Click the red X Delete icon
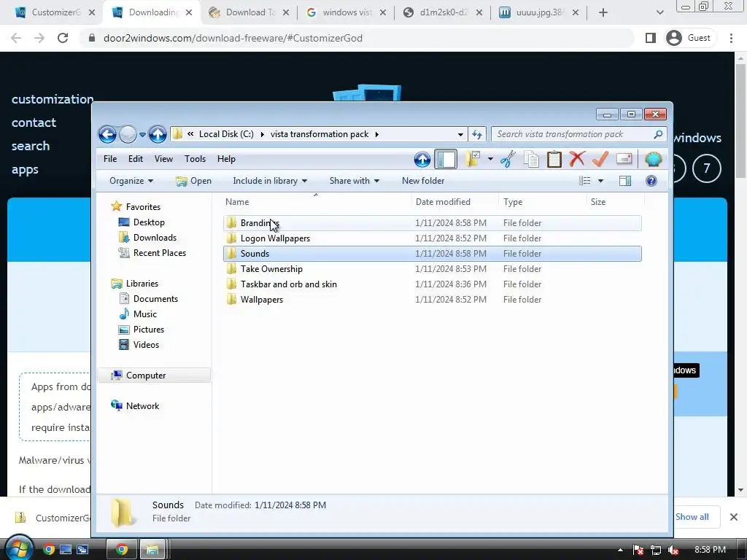Viewport: 747px width, 560px height. [577, 159]
